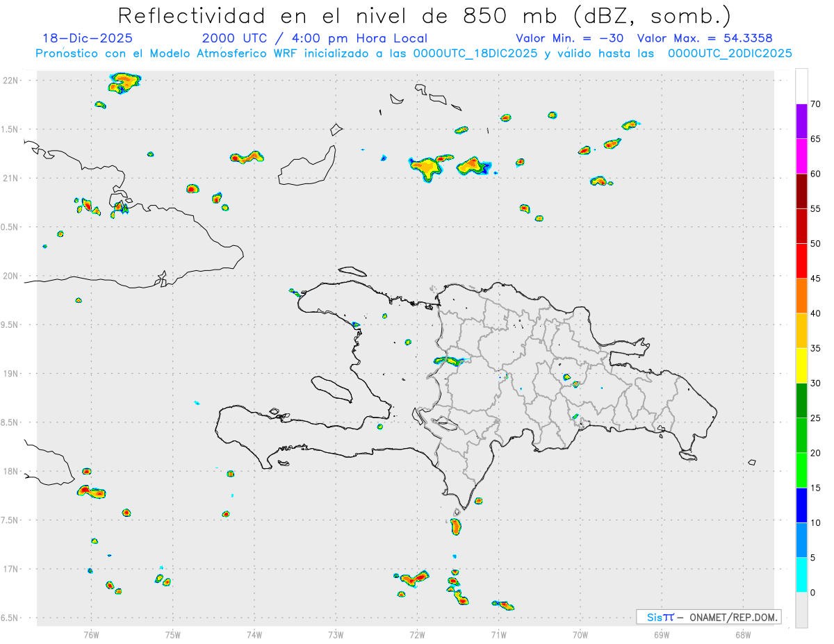834x644 pixels.
Task: Click the magenta 60–65 dBZ colorbar segment
Action: (801, 156)
